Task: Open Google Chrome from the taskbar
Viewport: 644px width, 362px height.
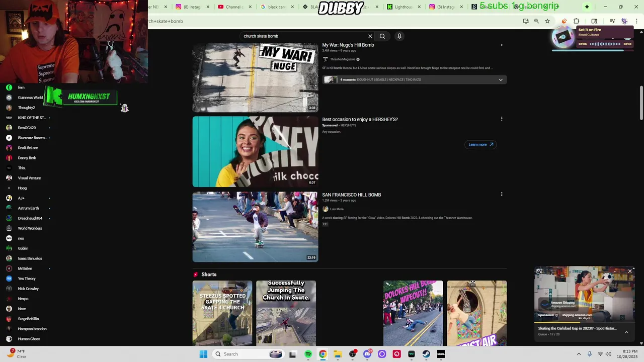Action: (x=323, y=354)
